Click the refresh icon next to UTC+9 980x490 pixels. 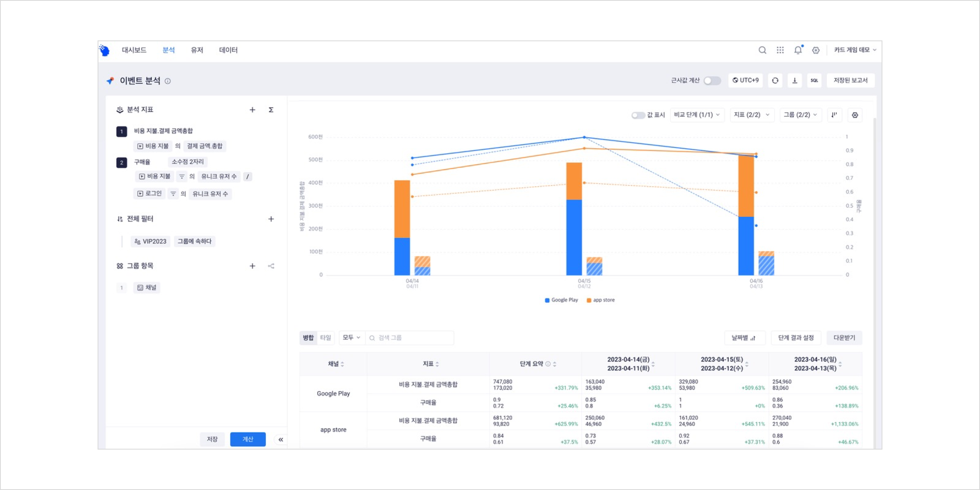click(775, 80)
